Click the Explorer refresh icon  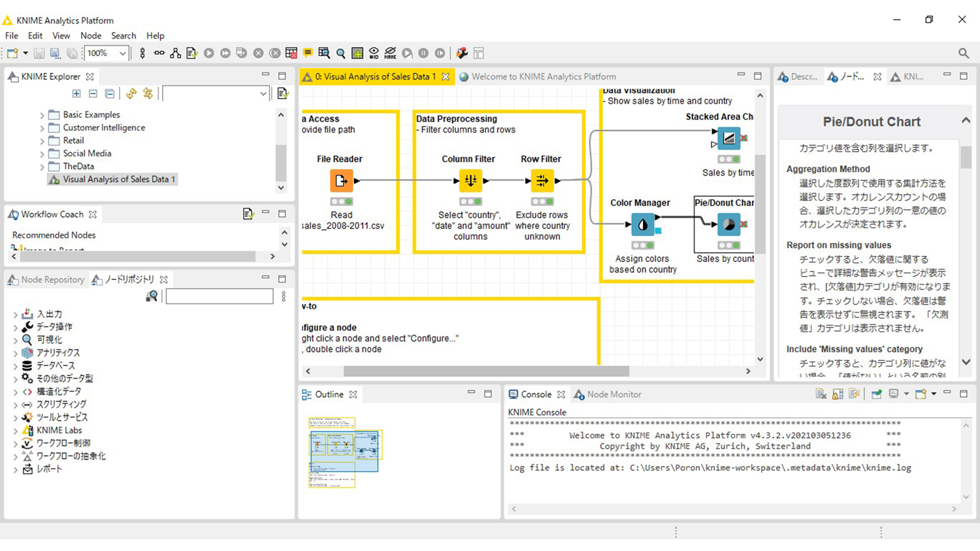[131, 94]
